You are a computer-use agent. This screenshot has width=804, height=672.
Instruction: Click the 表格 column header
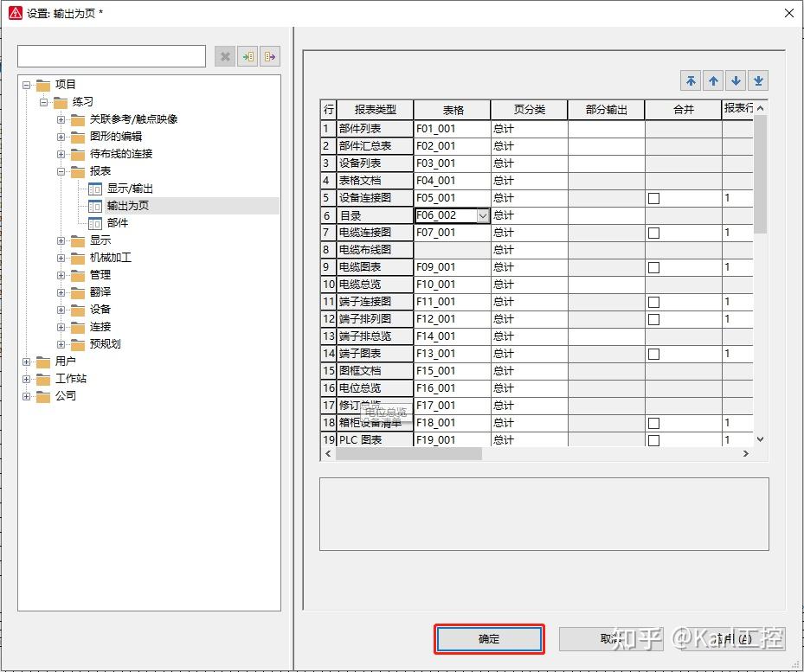453,110
